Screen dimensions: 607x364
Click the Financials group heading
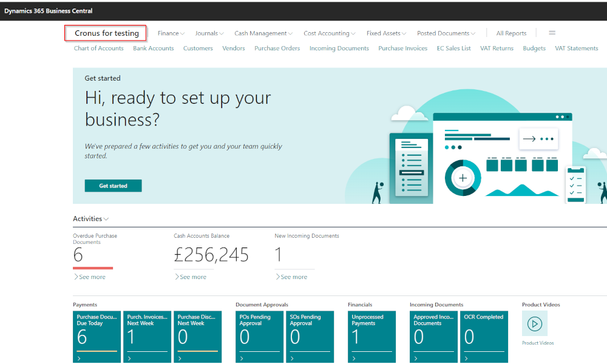tap(359, 305)
